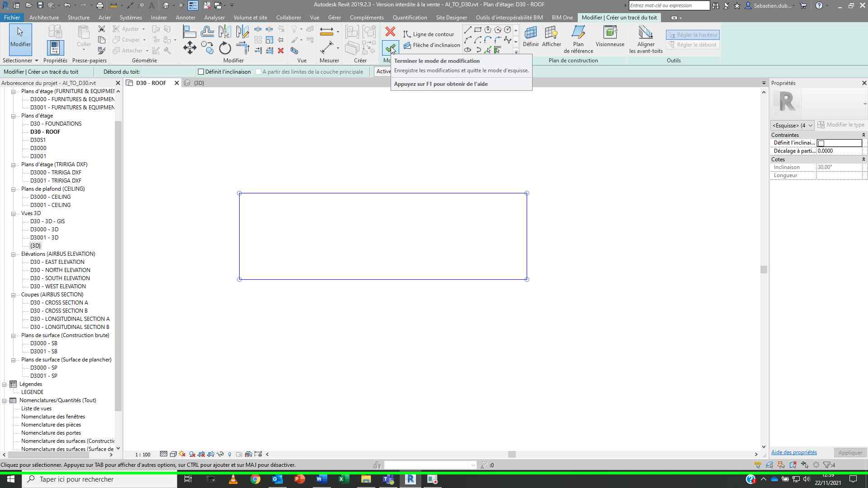Select the Align tool

[189, 31]
